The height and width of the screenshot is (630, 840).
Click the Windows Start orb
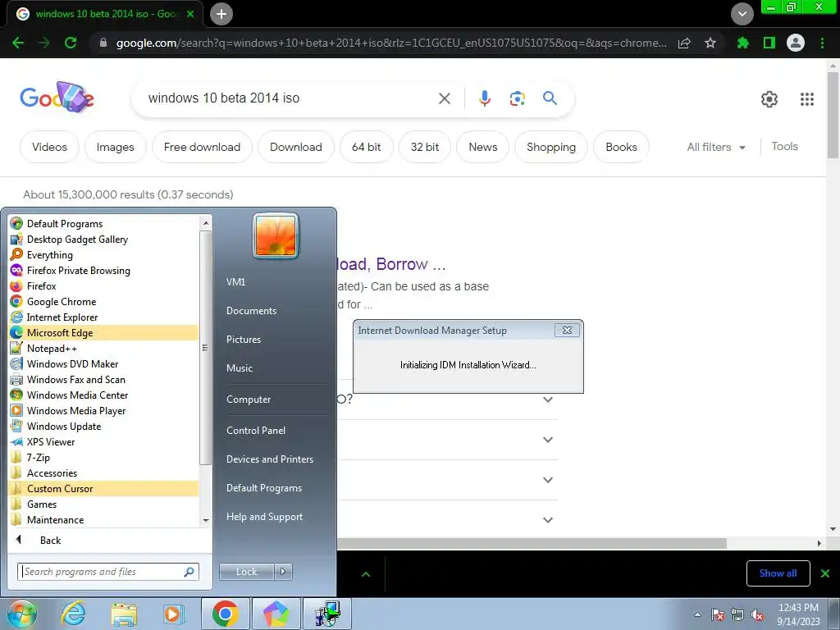pos(21,614)
